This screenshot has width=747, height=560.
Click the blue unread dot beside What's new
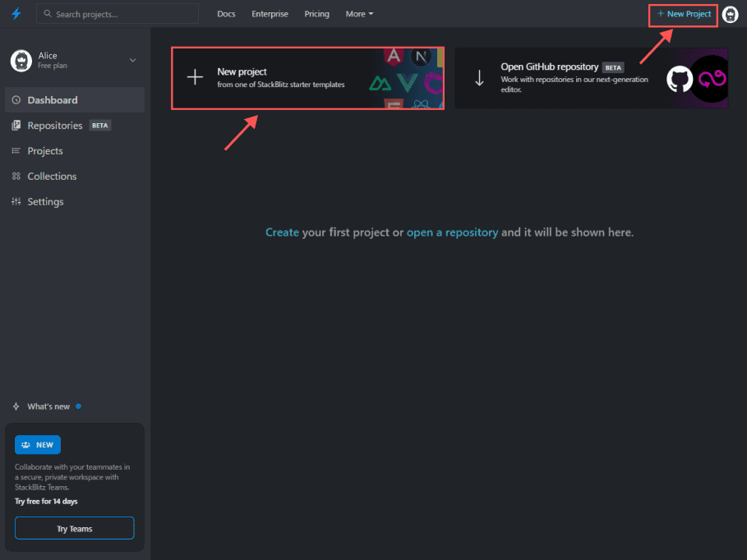click(x=79, y=406)
